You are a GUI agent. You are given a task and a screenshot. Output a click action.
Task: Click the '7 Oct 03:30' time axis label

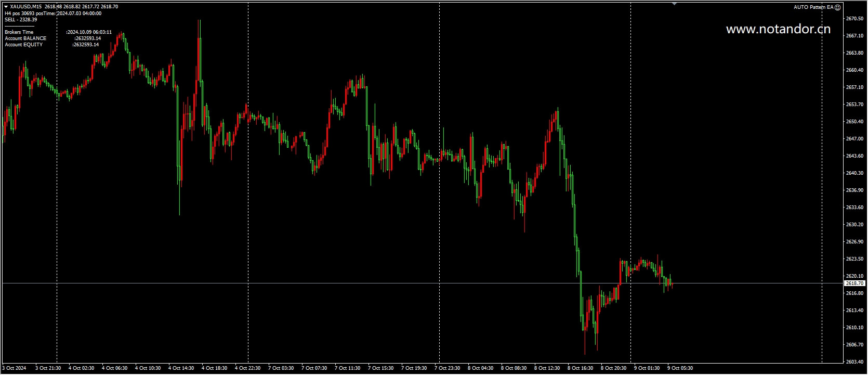(x=281, y=368)
